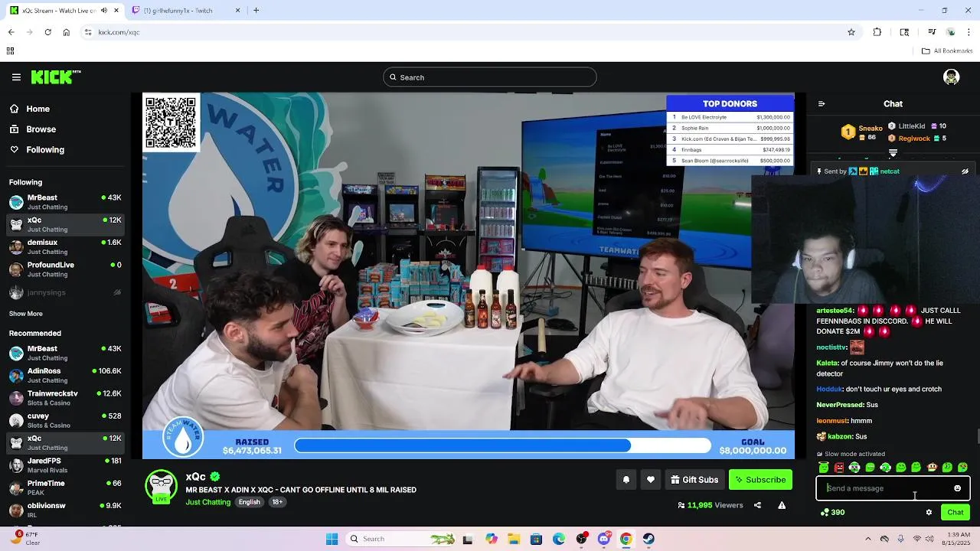980x551 pixels.
Task: Open Just Chatting category link under title
Action: [207, 502]
